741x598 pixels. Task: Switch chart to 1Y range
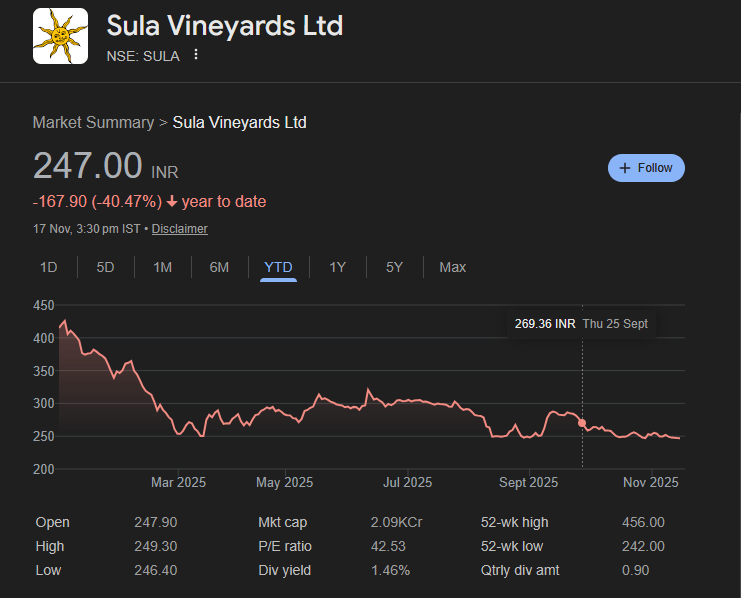[x=338, y=267]
